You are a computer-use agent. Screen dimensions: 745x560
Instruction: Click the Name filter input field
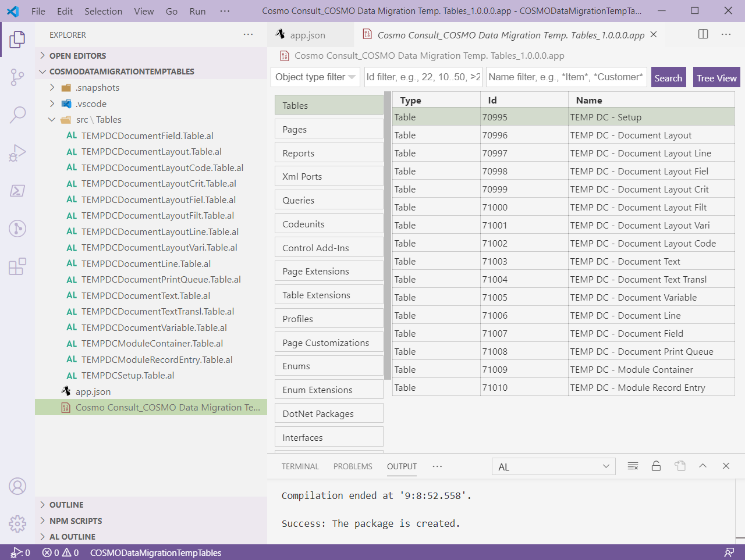click(x=566, y=77)
